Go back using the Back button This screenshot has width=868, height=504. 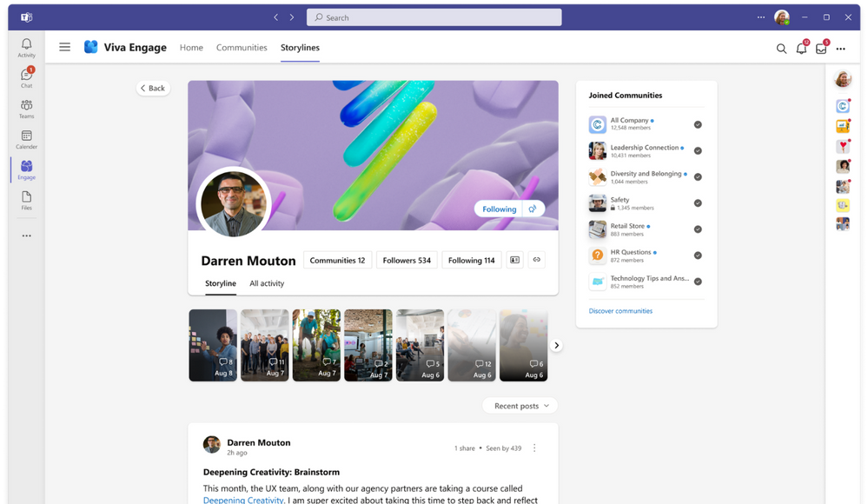(x=153, y=88)
